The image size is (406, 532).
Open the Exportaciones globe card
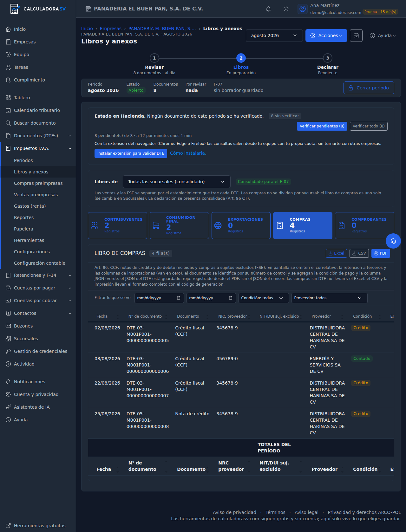pos(241,225)
